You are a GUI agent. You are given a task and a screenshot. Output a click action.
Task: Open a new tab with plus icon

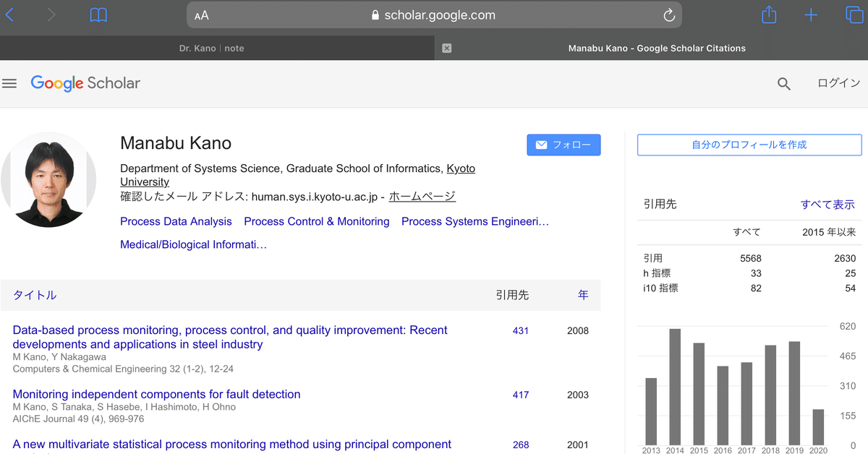click(811, 15)
